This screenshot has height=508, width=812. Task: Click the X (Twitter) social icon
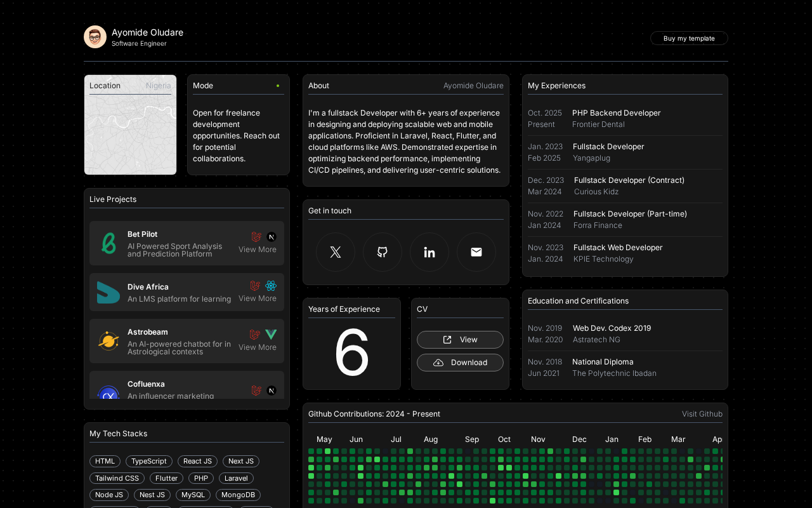pos(336,252)
